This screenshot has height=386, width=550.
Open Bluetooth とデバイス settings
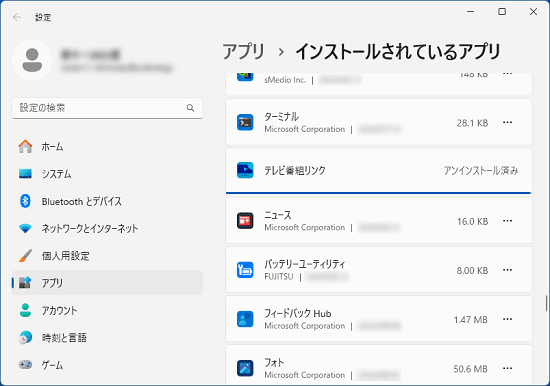coord(107,201)
